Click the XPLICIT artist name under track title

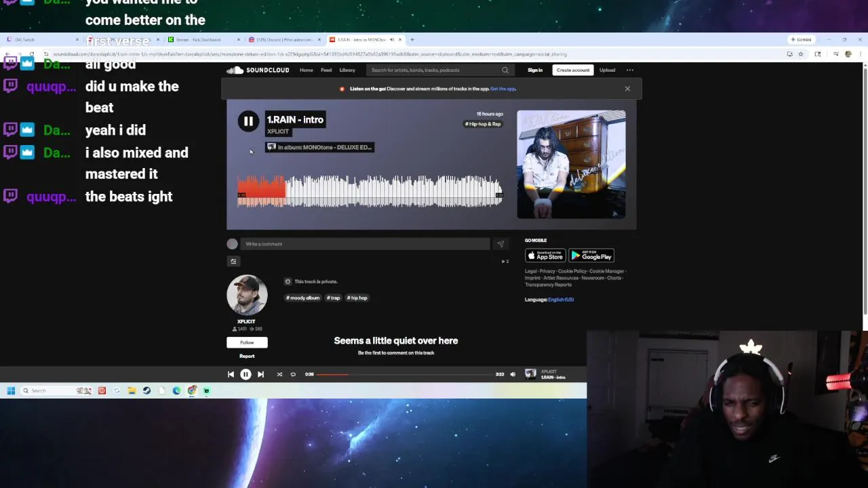click(278, 131)
